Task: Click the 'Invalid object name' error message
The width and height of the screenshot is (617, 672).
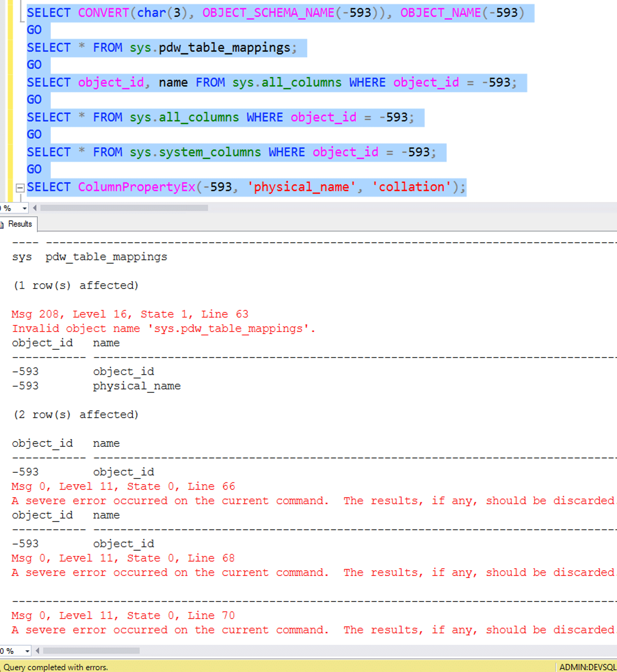Action: tap(163, 329)
